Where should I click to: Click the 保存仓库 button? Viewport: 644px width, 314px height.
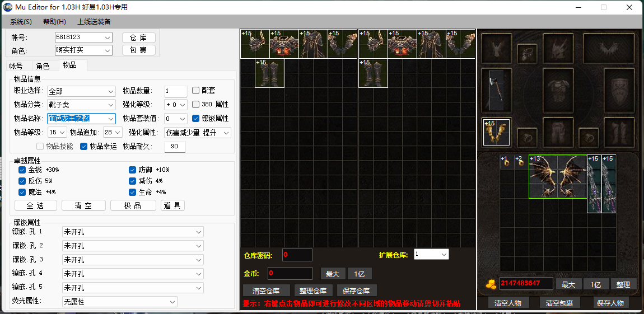[357, 290]
